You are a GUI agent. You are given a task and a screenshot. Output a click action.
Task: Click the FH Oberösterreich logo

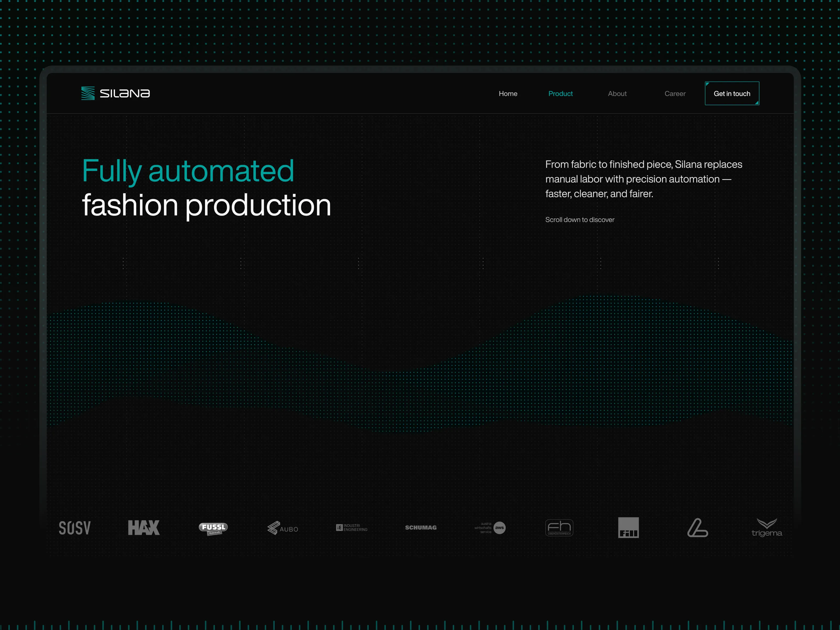[x=559, y=527]
